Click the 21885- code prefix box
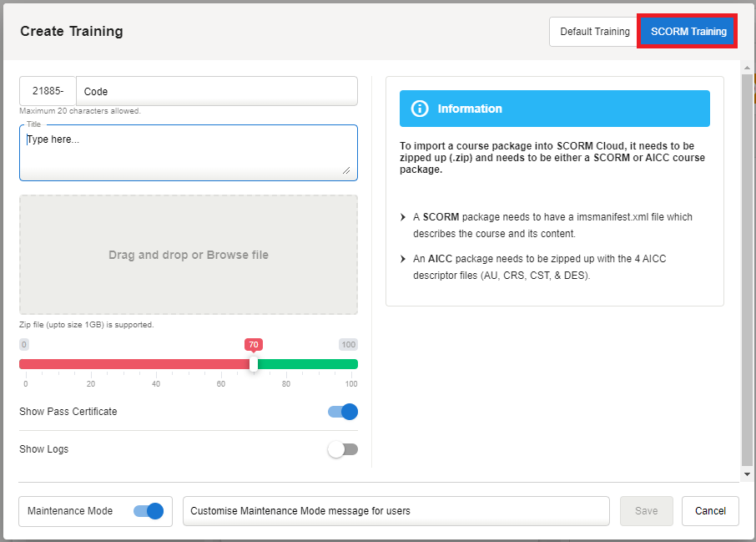The image size is (756, 542). pyautogui.click(x=48, y=92)
